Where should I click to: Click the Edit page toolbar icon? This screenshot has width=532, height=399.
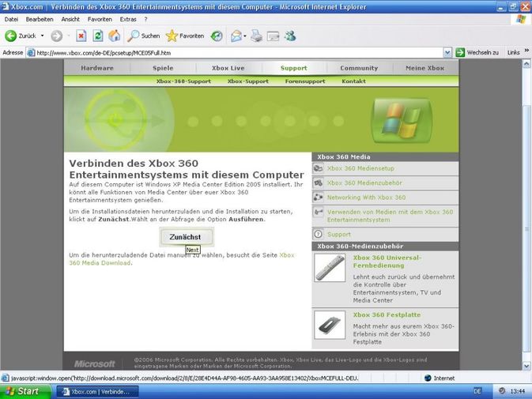point(273,36)
